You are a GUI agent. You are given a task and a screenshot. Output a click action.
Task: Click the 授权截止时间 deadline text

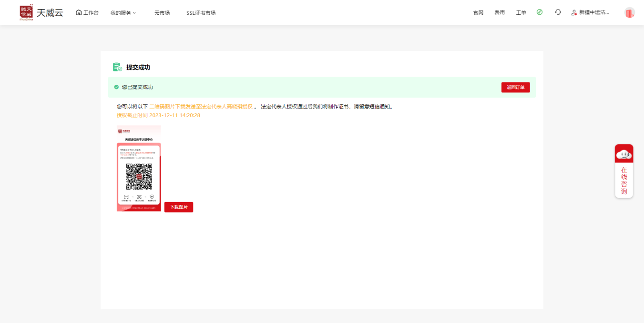click(x=158, y=115)
